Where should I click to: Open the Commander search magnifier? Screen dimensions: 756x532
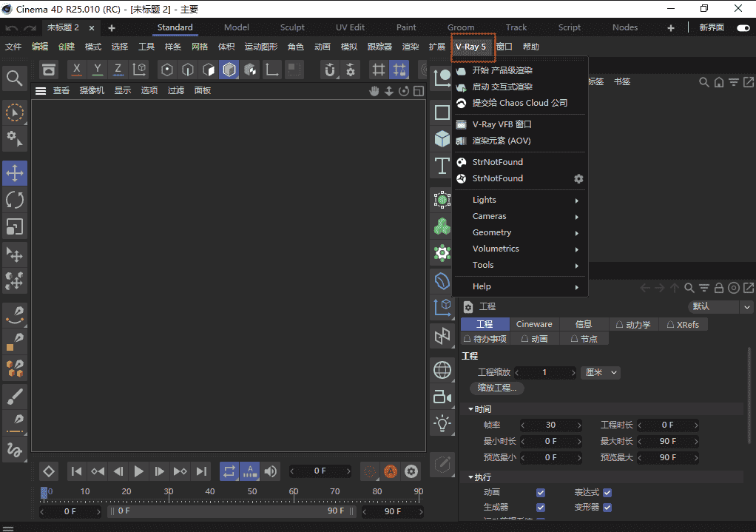(14, 78)
